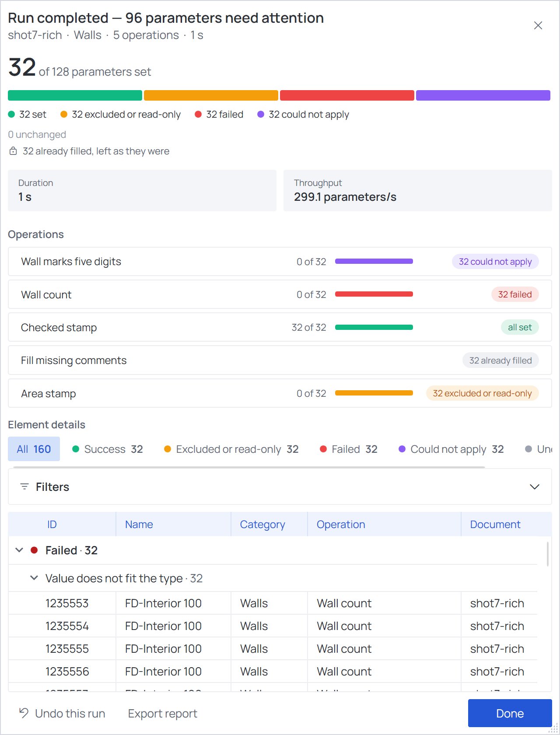Click Export report
The image size is (560, 735).
[x=163, y=714]
